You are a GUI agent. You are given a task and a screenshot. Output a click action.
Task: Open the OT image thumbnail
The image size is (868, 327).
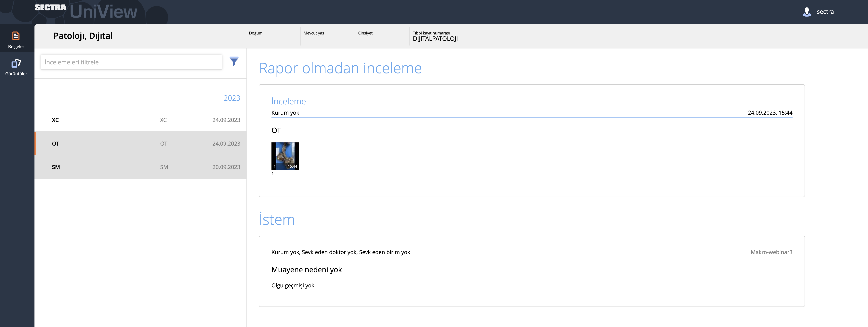click(285, 156)
